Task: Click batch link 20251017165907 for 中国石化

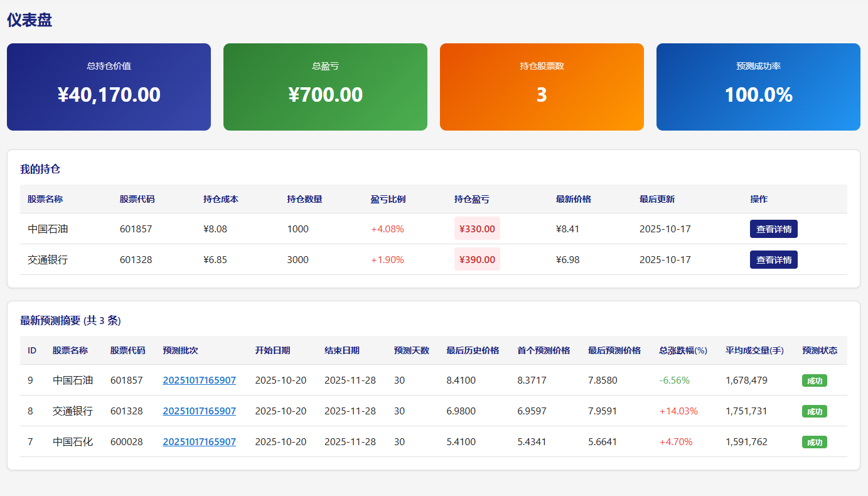Action: (199, 442)
